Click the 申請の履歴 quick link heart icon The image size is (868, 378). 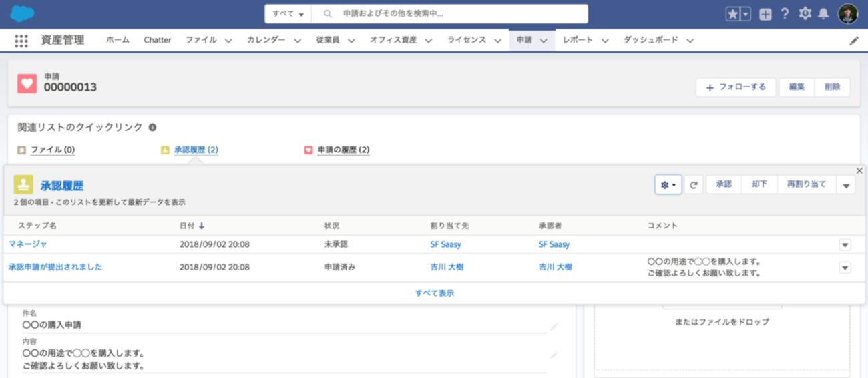[308, 150]
